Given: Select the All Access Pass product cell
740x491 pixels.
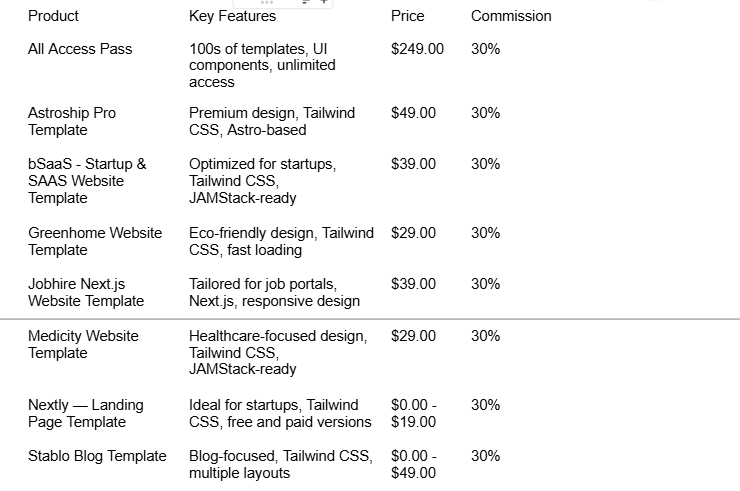Looking at the screenshot, I should 80,49.
